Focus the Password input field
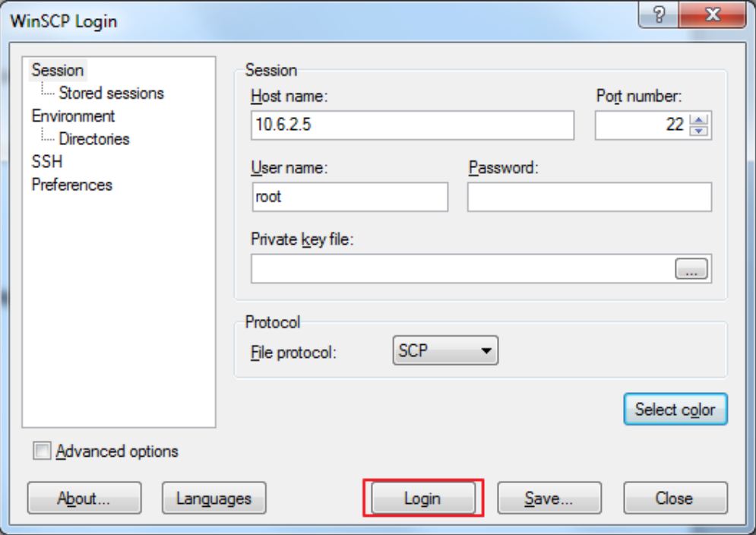 click(x=589, y=197)
